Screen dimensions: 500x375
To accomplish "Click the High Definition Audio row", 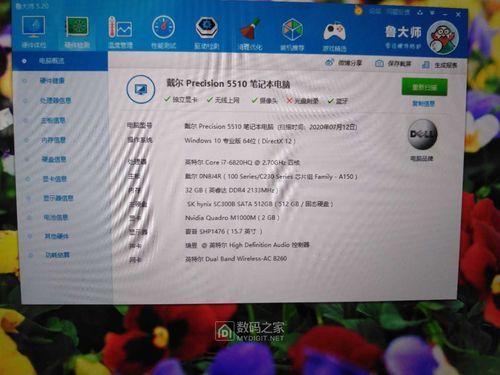I will (248, 245).
